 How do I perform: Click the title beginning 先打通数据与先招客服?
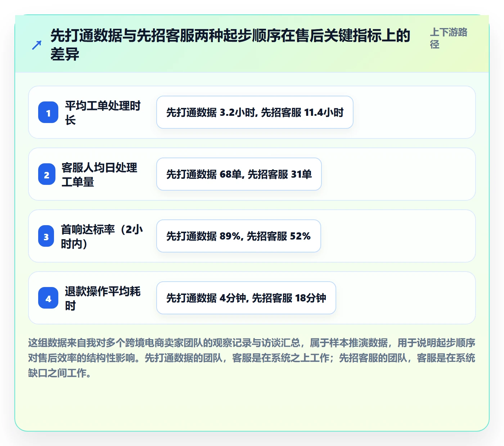pyautogui.click(x=230, y=45)
